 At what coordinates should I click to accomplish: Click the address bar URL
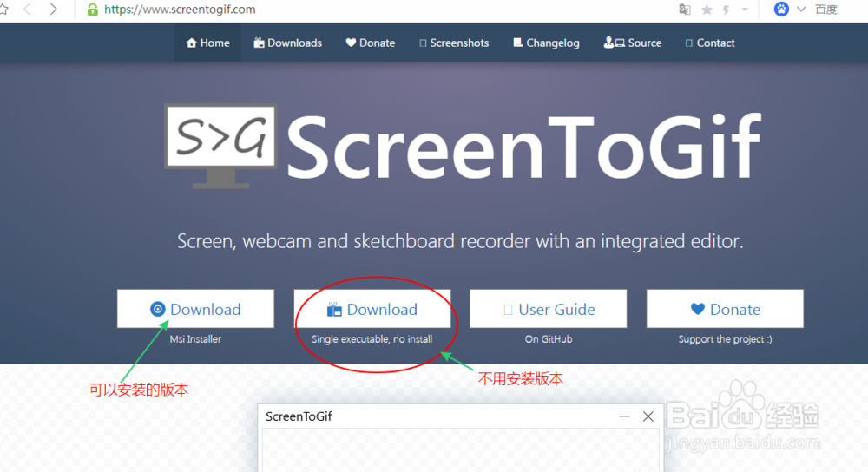(x=180, y=10)
